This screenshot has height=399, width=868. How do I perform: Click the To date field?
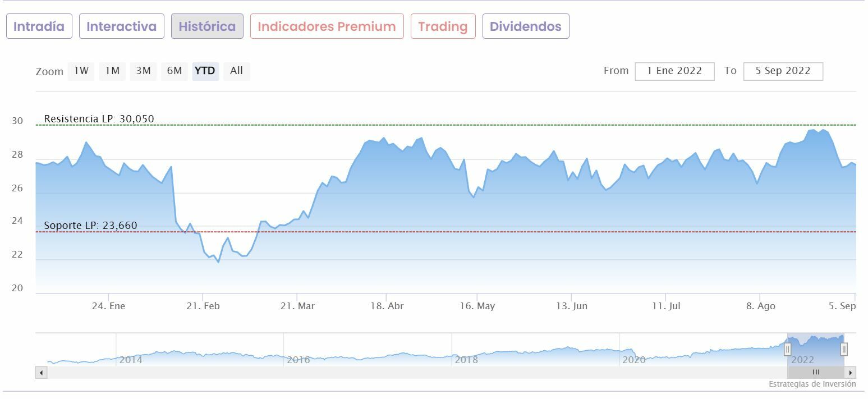tap(783, 71)
